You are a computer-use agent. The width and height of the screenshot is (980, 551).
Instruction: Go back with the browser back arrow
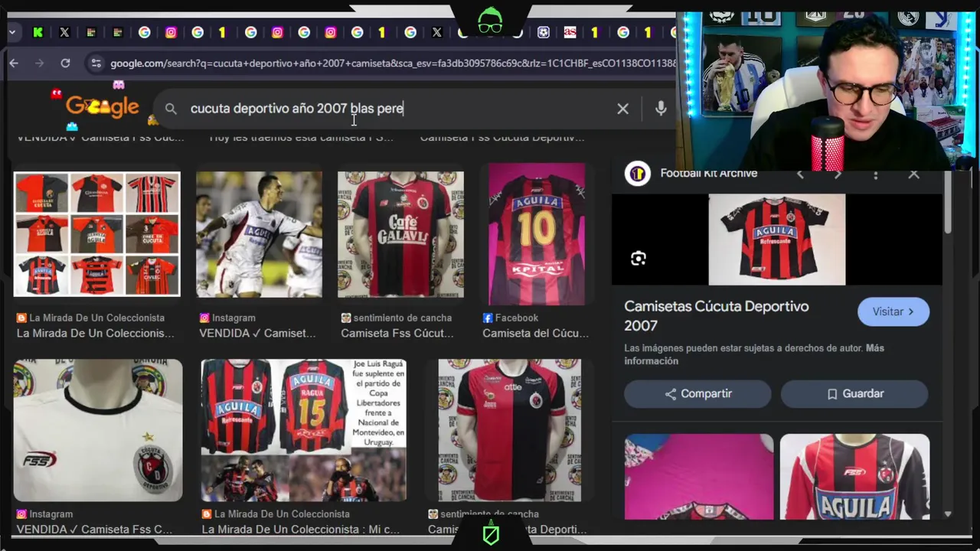(14, 64)
